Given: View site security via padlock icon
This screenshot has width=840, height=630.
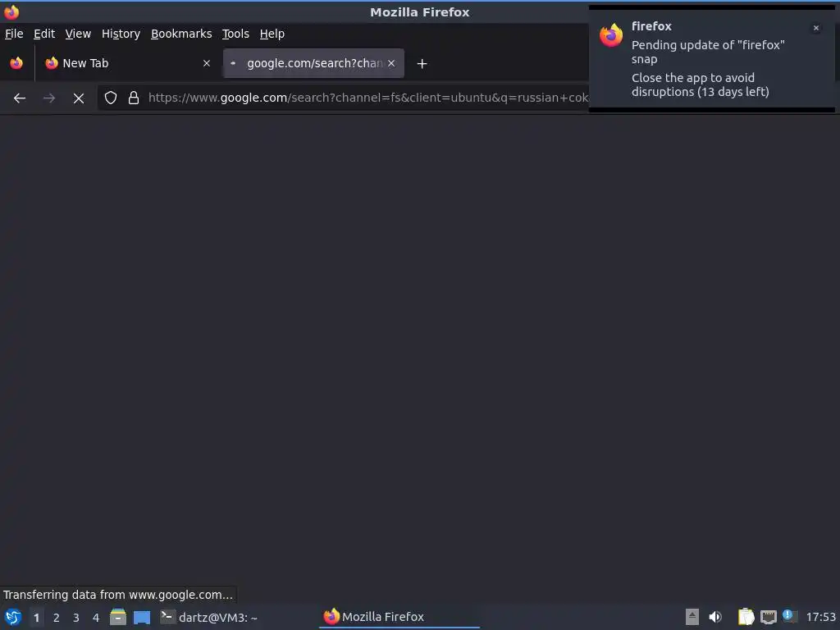Looking at the screenshot, I should (134, 98).
